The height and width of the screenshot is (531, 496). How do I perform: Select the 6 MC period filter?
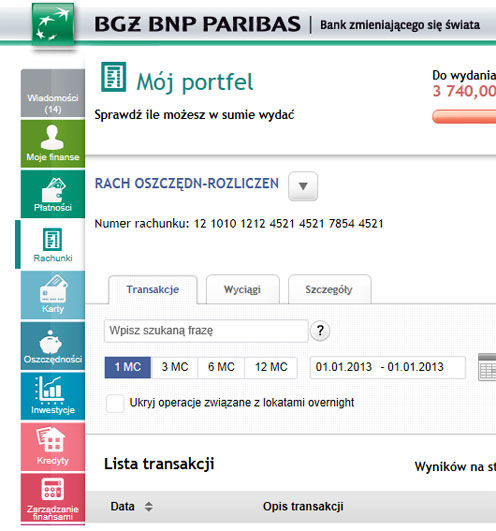pos(221,367)
